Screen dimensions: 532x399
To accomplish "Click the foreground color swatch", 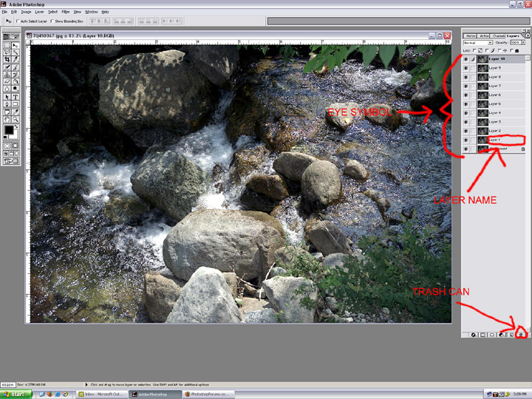I will tap(9, 130).
